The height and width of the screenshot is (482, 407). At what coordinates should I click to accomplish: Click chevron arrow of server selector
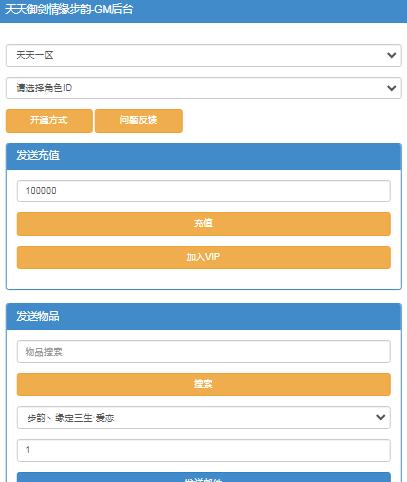click(392, 55)
